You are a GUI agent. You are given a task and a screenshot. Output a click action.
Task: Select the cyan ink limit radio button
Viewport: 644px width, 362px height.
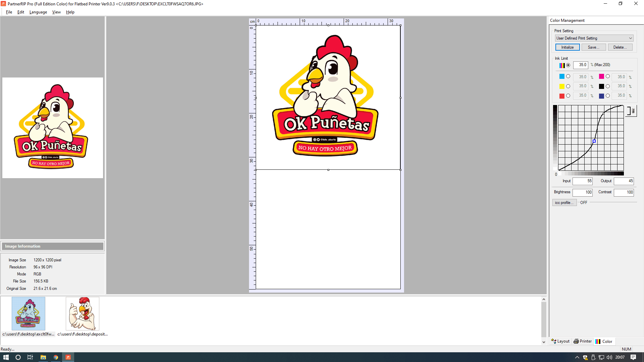(x=568, y=76)
